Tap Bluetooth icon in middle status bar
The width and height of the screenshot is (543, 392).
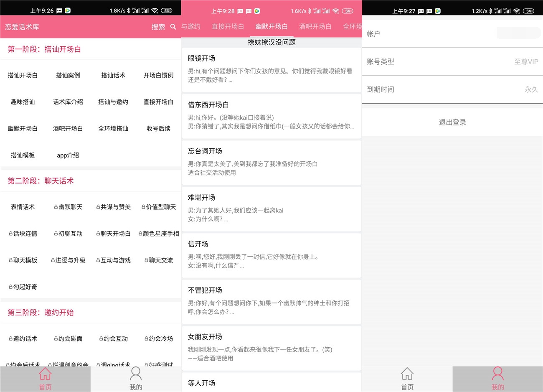point(310,11)
